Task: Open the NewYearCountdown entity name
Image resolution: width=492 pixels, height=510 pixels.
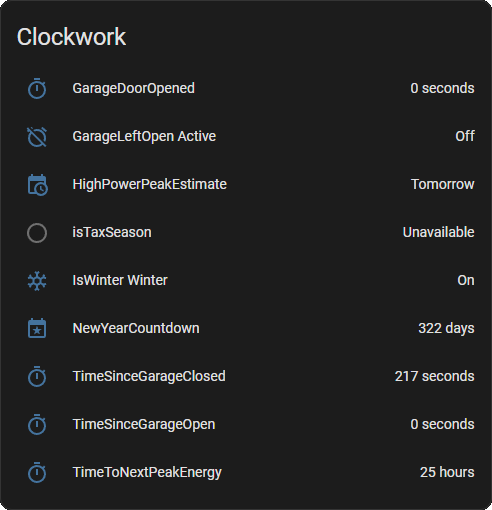Action: pyautogui.click(x=136, y=328)
